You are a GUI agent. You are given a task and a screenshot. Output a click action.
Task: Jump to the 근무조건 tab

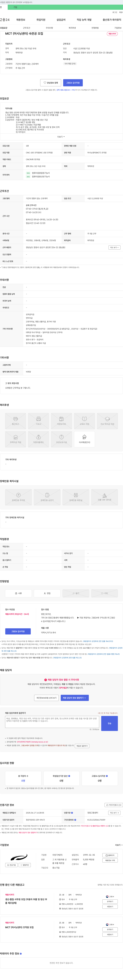tap(27, 28)
